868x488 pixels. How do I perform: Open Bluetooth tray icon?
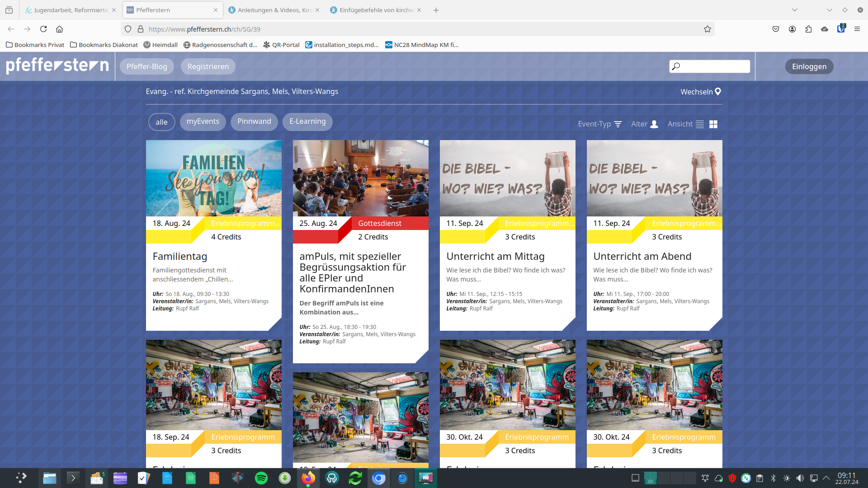tap(773, 478)
